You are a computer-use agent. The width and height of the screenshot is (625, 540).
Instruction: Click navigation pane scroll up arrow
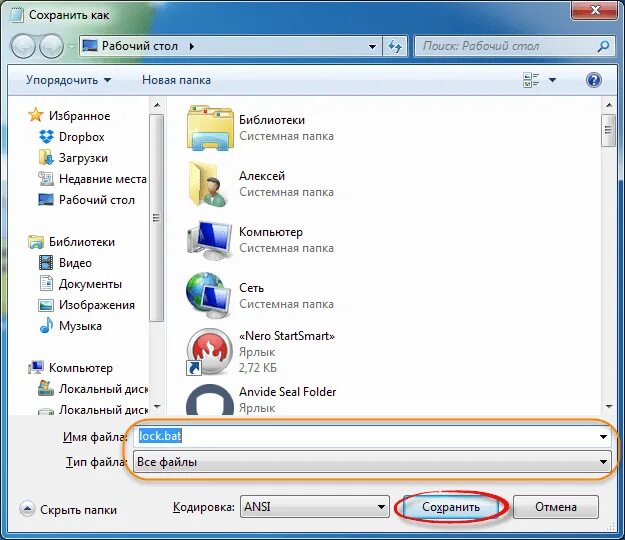pyautogui.click(x=156, y=105)
